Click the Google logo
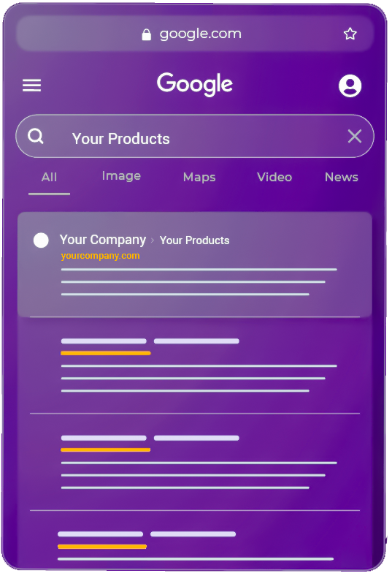Screen dimensions: 392x573 coord(194,84)
